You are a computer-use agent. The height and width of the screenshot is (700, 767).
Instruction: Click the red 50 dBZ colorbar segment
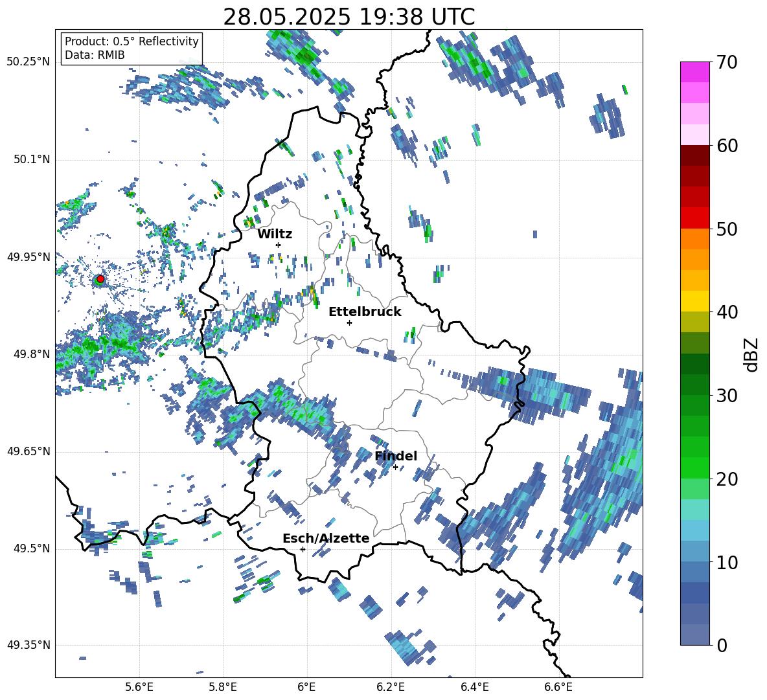694,218
